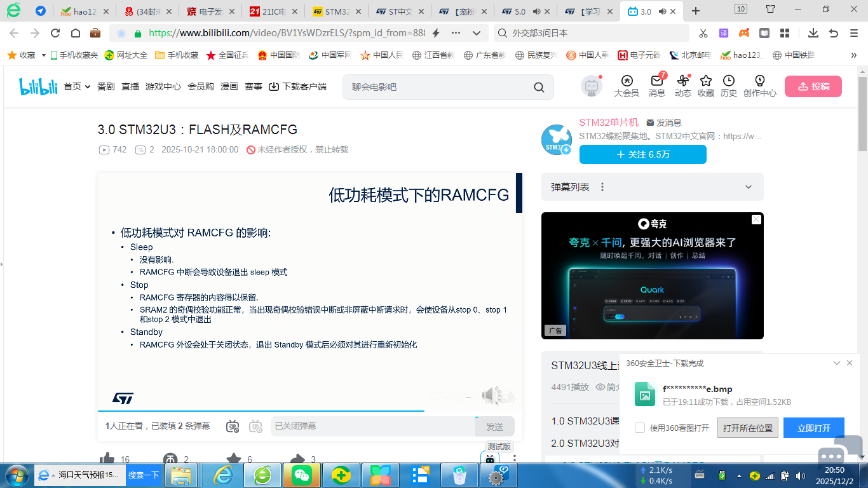Click the 立即打开 button in download popup
Image resolution: width=868 pixels, height=488 pixels.
click(813, 428)
